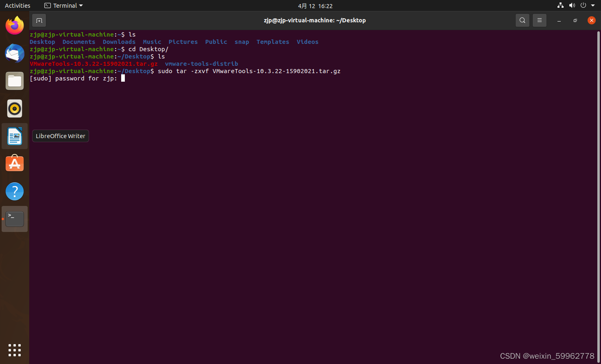The height and width of the screenshot is (364, 601).
Task: Click the terminal vertical scrollbar
Action: tap(599, 197)
